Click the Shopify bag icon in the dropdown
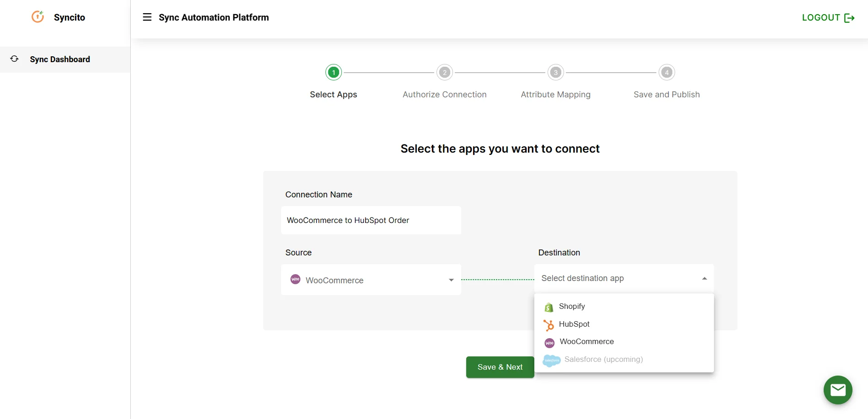 point(548,307)
